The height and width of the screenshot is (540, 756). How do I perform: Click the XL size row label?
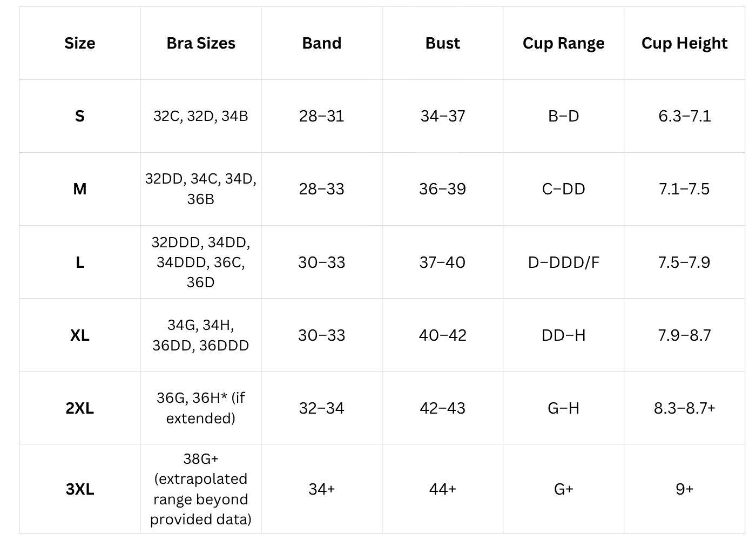pos(80,335)
